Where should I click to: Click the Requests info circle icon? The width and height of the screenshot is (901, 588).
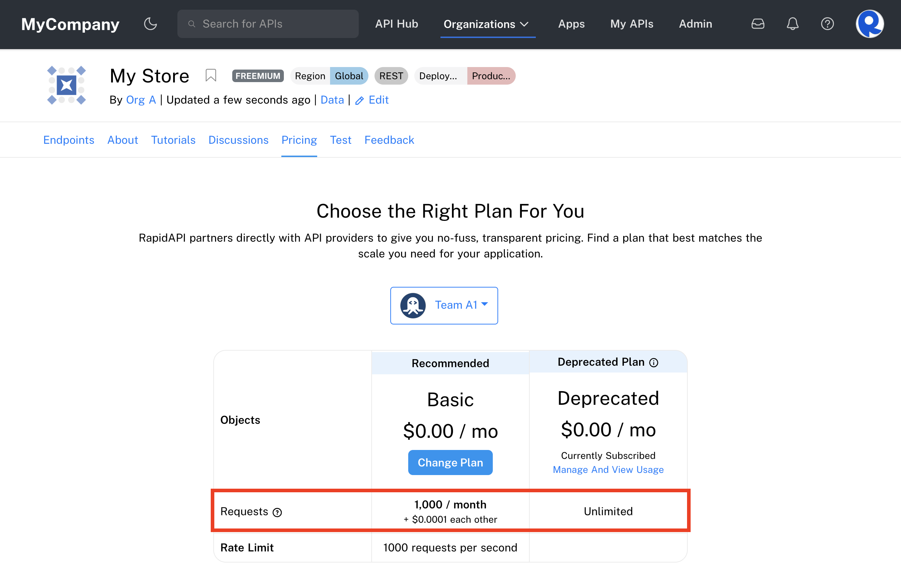coord(276,512)
